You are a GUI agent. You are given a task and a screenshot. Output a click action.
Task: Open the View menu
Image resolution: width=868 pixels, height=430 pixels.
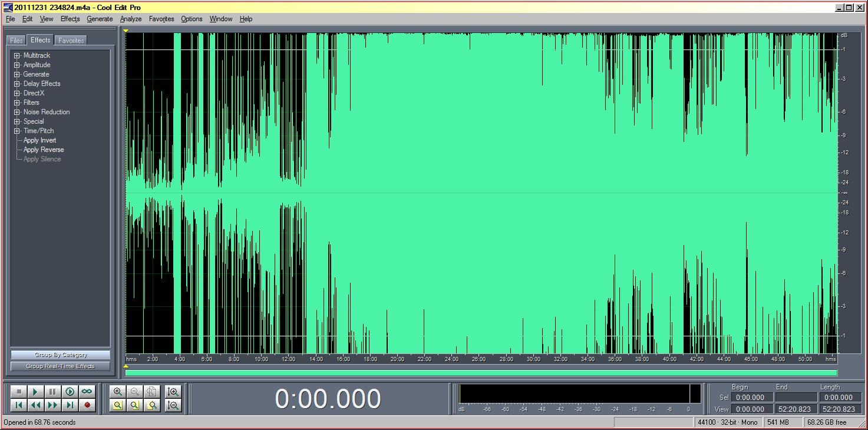[47, 19]
